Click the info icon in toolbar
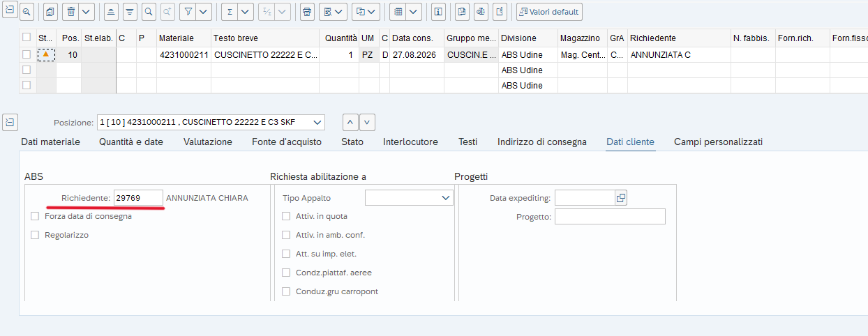 (x=438, y=12)
